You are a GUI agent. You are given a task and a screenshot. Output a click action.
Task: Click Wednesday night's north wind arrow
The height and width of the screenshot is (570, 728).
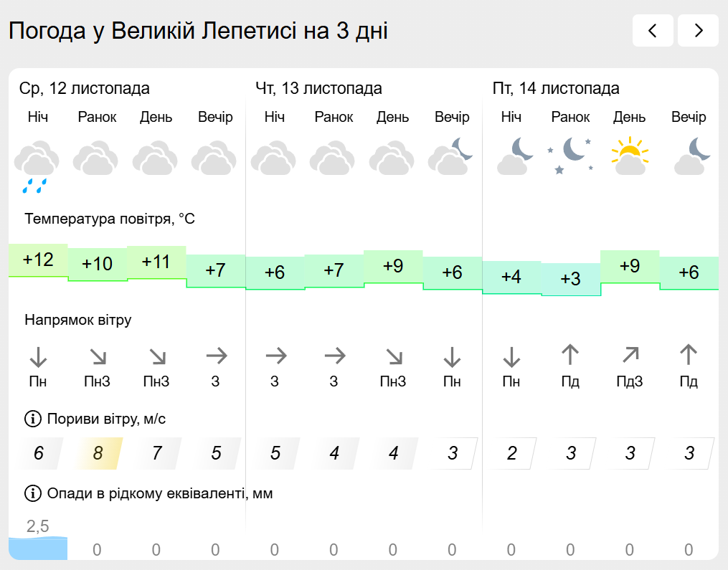[x=38, y=356]
